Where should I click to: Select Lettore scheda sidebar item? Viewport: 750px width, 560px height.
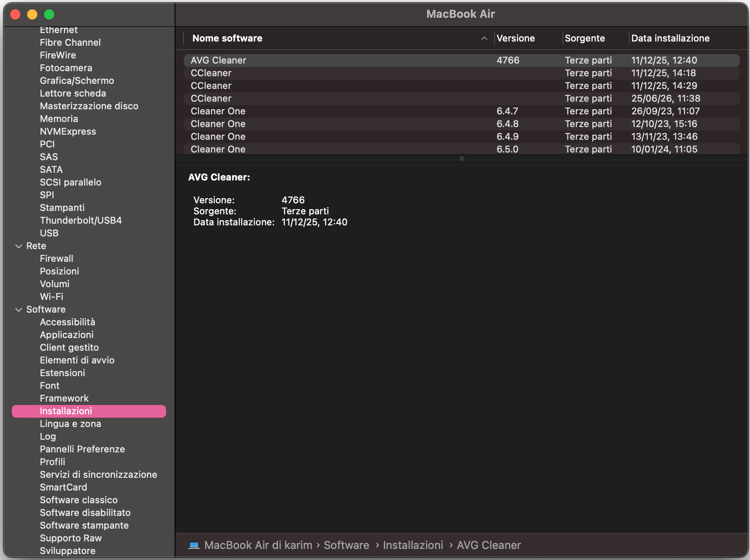[x=73, y=93]
